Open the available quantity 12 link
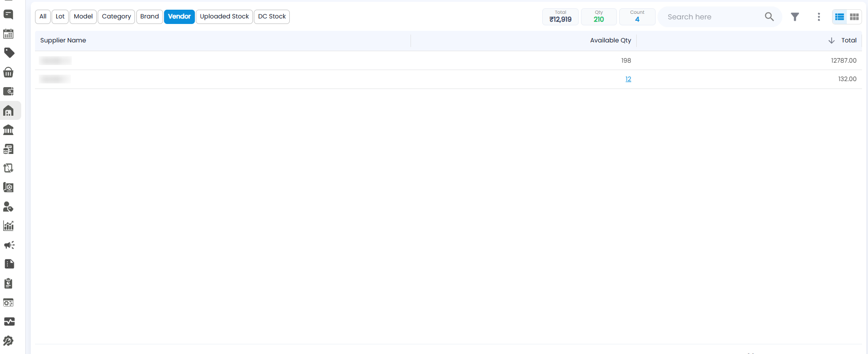 (628, 79)
